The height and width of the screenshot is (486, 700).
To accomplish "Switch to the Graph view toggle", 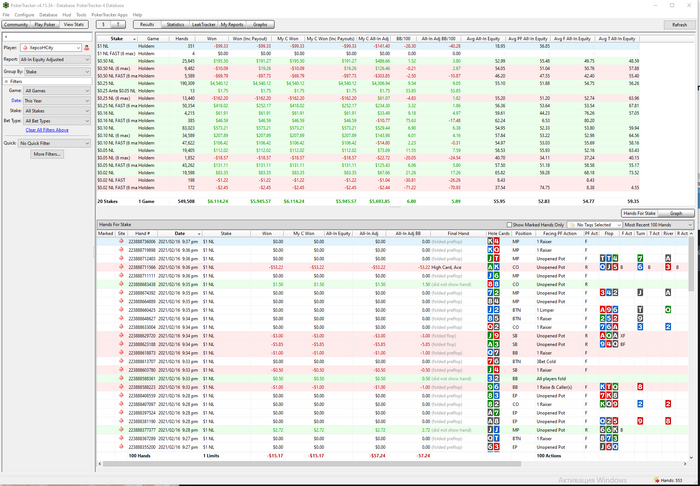I will [676, 213].
